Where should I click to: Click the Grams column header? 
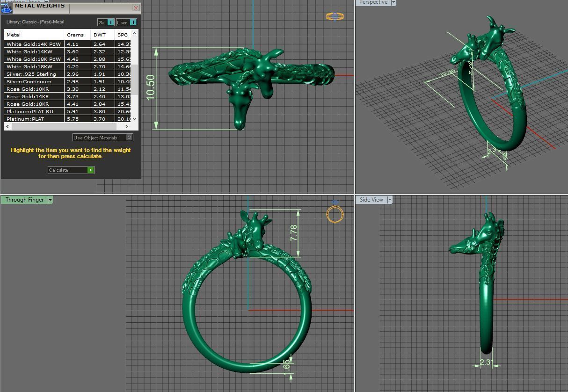point(77,35)
